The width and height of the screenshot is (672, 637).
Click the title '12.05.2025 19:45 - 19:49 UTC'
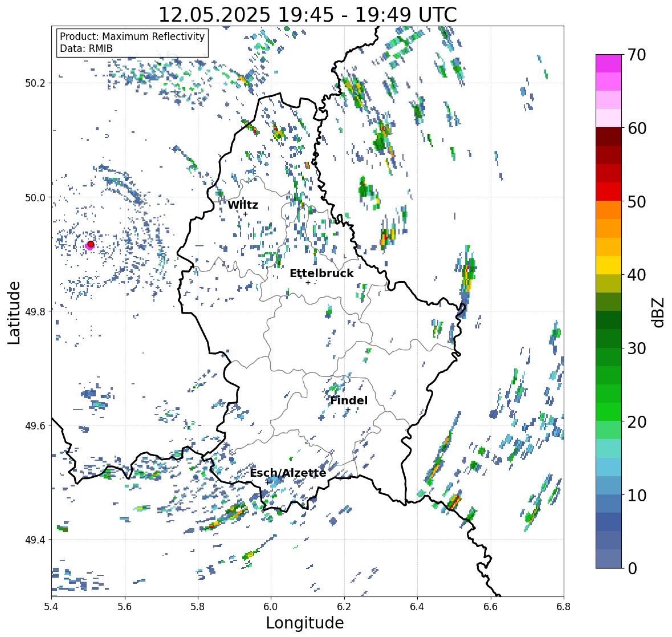pyautogui.click(x=308, y=15)
